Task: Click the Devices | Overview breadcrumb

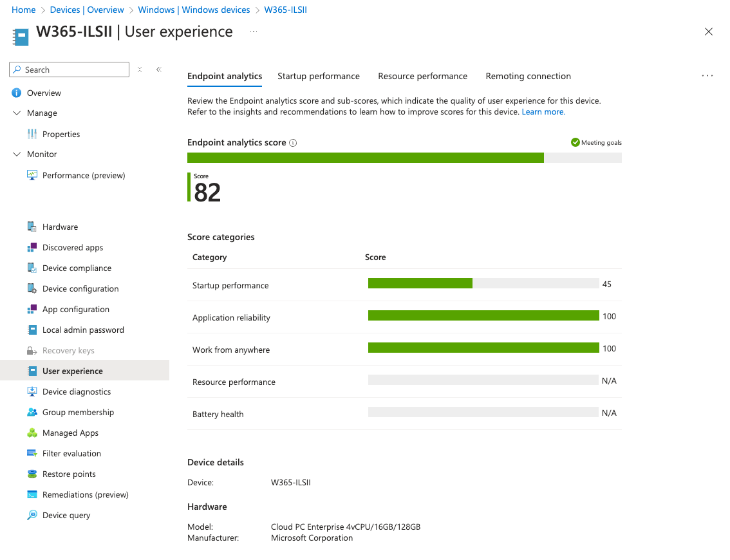Action: click(x=87, y=10)
